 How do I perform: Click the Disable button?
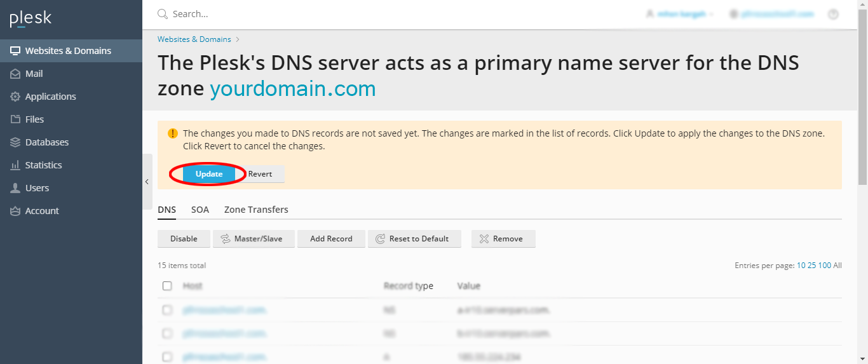coord(184,239)
